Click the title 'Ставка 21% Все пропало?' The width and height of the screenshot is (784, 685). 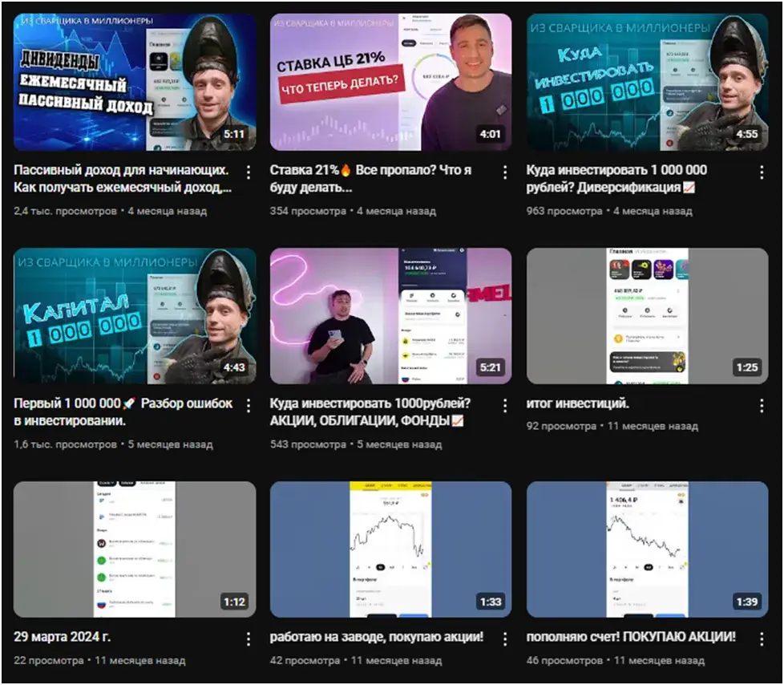click(x=370, y=179)
